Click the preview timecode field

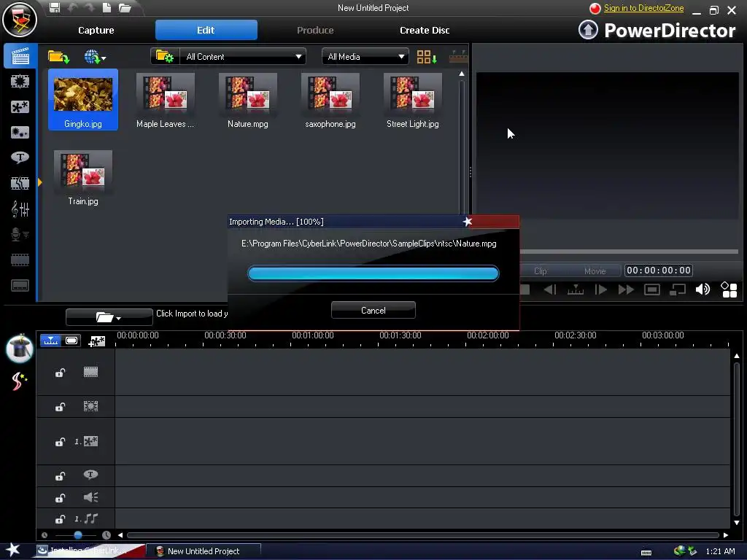(659, 271)
